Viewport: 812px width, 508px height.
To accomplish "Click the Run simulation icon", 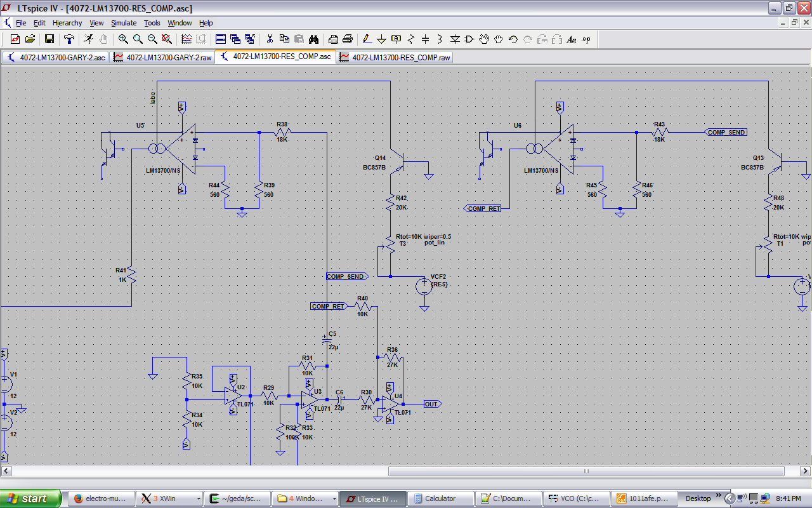I will [88, 39].
